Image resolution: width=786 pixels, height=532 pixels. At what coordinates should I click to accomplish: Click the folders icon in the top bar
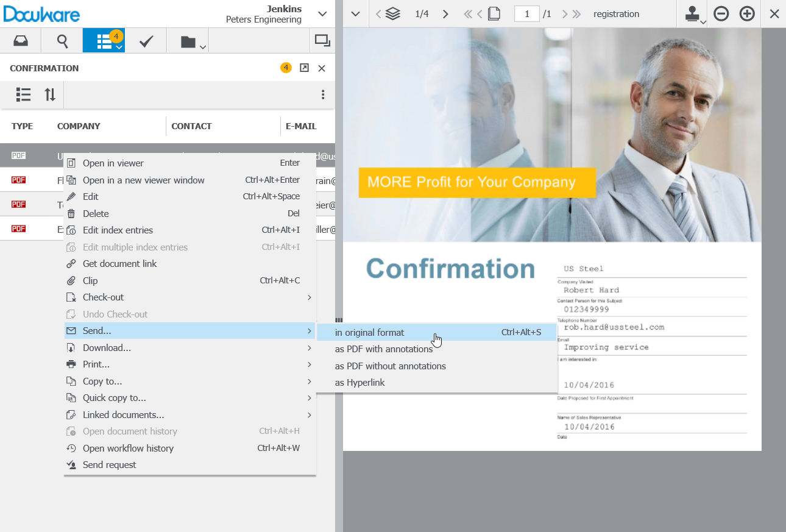click(x=186, y=40)
